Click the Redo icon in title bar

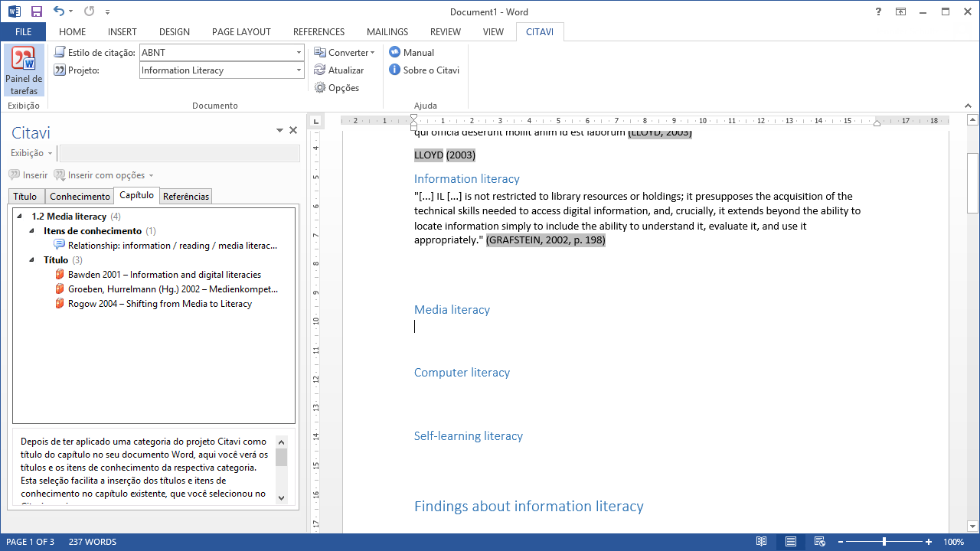point(89,11)
